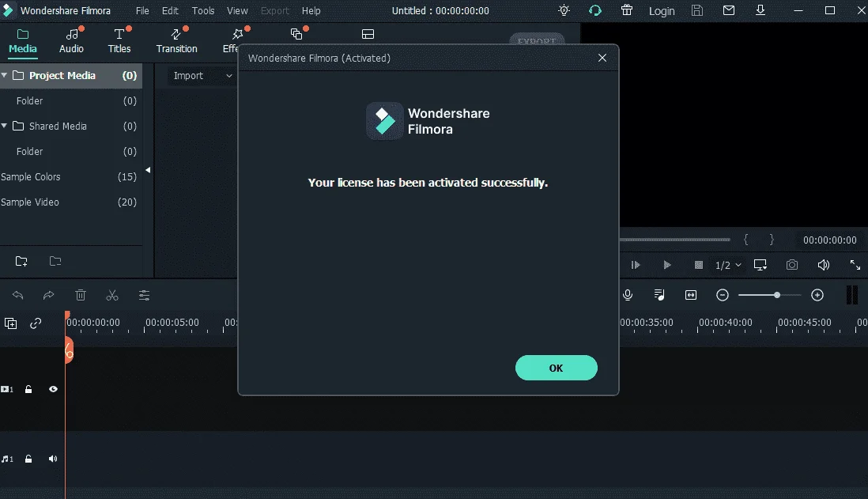
Task: Click the undo arrow icon
Action: click(x=17, y=295)
